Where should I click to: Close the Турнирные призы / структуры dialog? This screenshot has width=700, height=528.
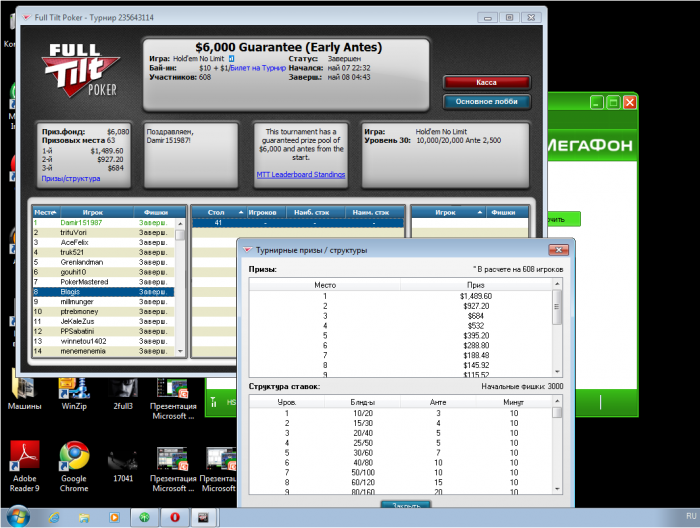point(558,250)
